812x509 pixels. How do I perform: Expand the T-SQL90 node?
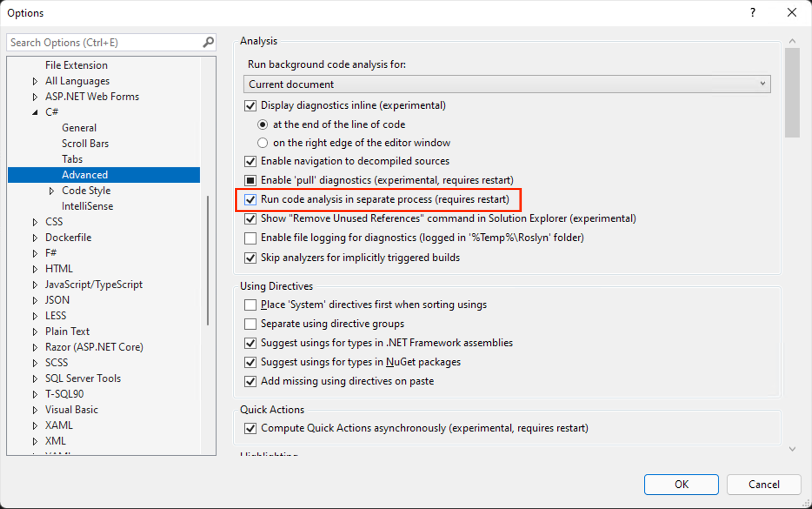[x=35, y=395]
